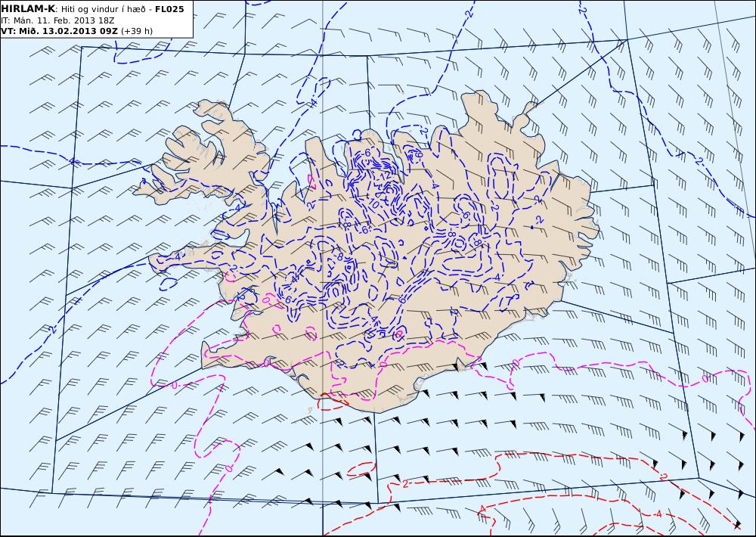This screenshot has width=756, height=537.
Task: Click the FL025 flight level label
Action: click(x=169, y=8)
